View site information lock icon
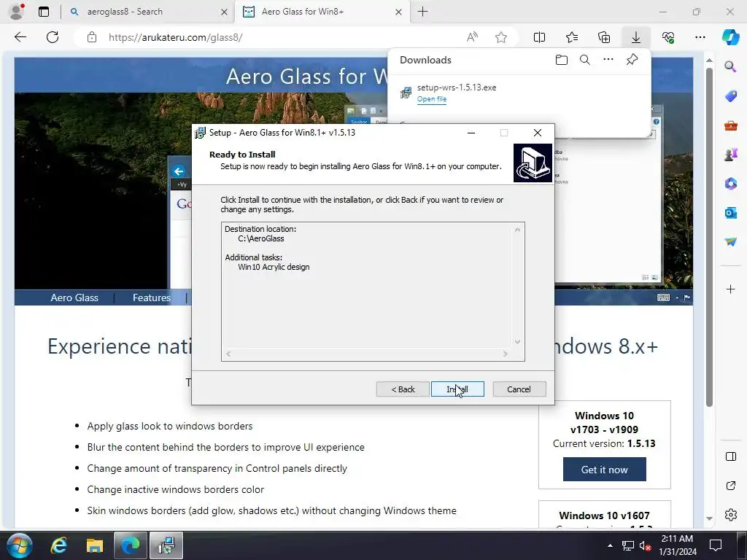The width and height of the screenshot is (747, 560). tap(92, 37)
